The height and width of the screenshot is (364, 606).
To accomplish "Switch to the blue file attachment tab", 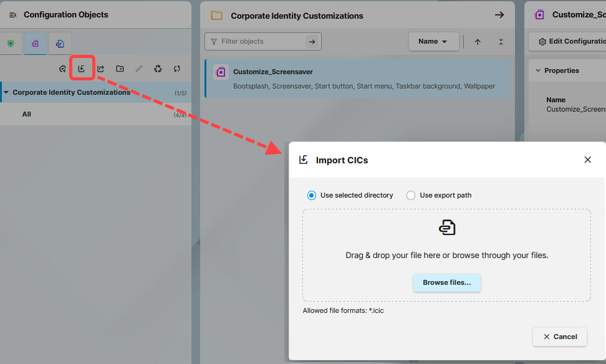I will 60,44.
